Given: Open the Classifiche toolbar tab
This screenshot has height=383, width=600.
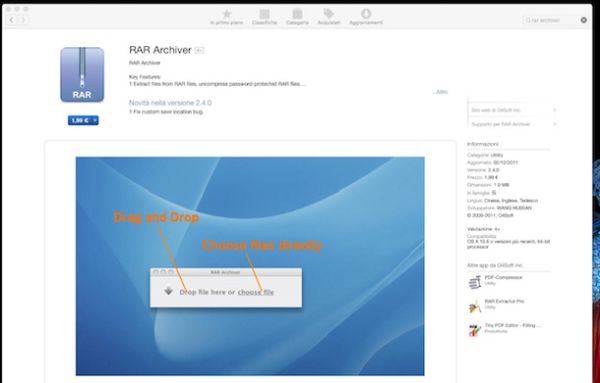Looking at the screenshot, I should click(264, 17).
